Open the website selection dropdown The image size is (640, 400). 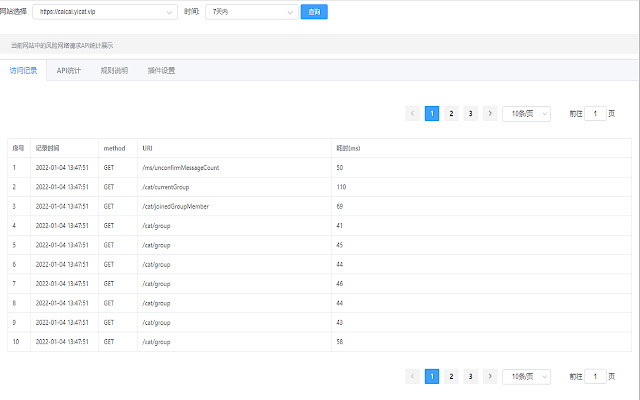(105, 12)
